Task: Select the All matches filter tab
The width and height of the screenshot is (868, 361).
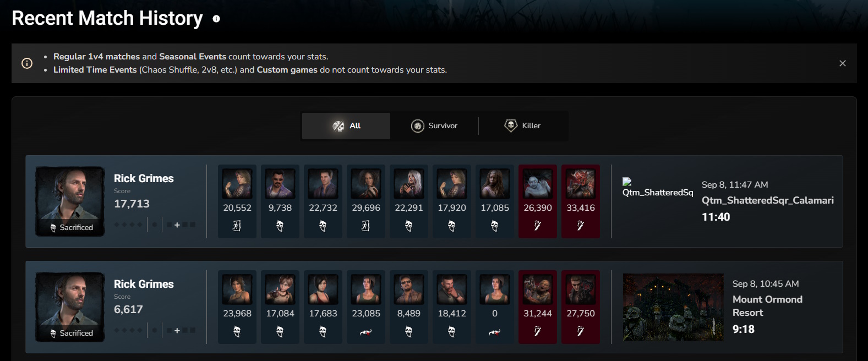Action: 346,126
